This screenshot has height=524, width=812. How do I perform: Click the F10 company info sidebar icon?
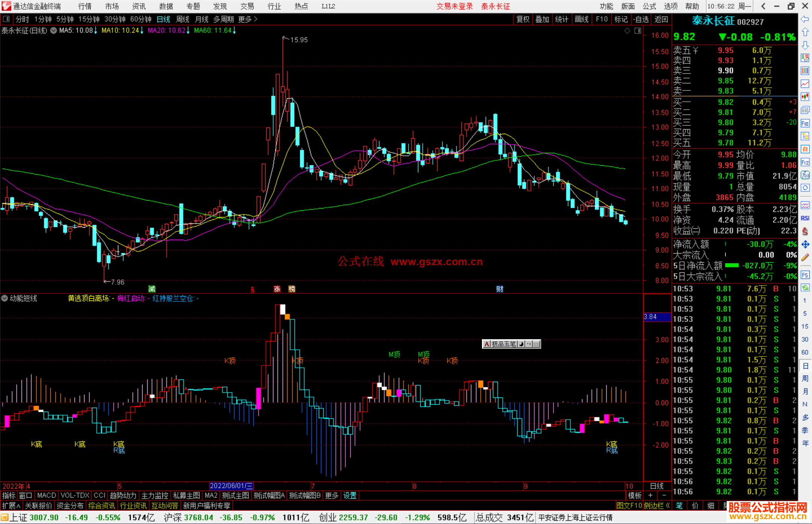coord(805,123)
